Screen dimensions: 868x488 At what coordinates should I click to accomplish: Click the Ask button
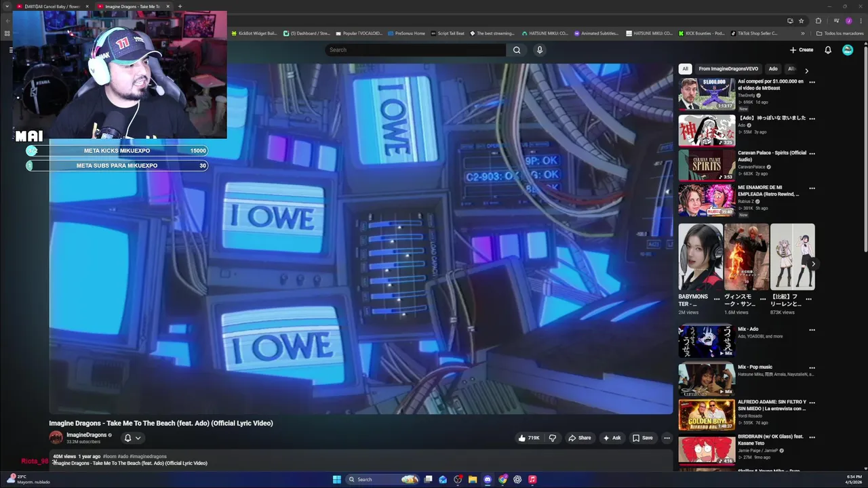coord(612,438)
